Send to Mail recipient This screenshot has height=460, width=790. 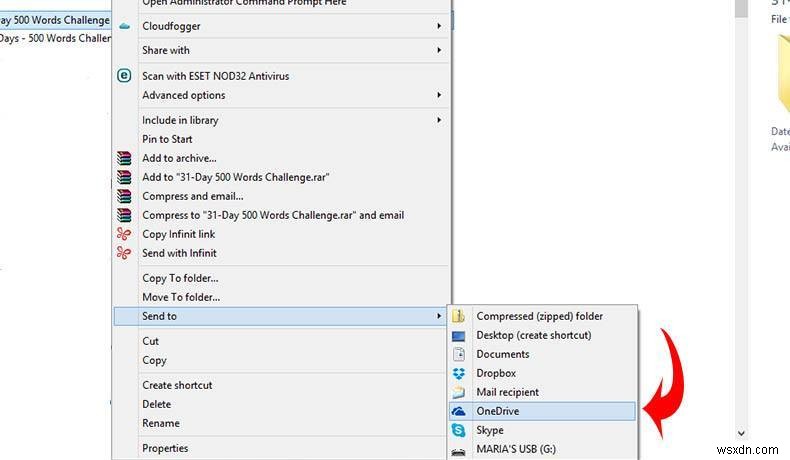tap(543, 392)
